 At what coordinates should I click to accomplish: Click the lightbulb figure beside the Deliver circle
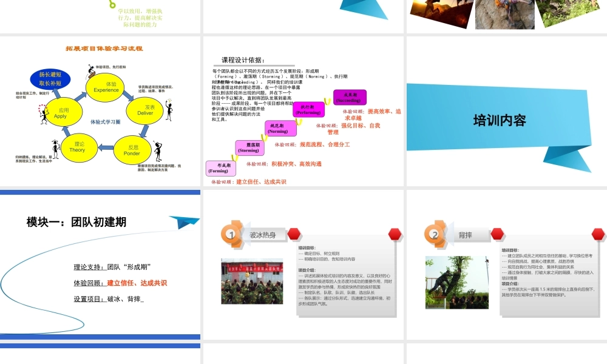[x=169, y=110]
